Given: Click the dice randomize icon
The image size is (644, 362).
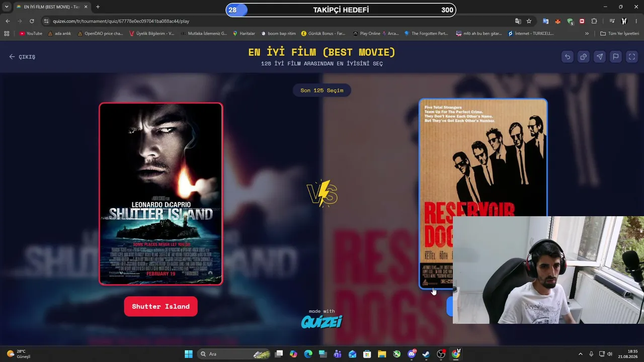Looking at the screenshot, I should 584,57.
